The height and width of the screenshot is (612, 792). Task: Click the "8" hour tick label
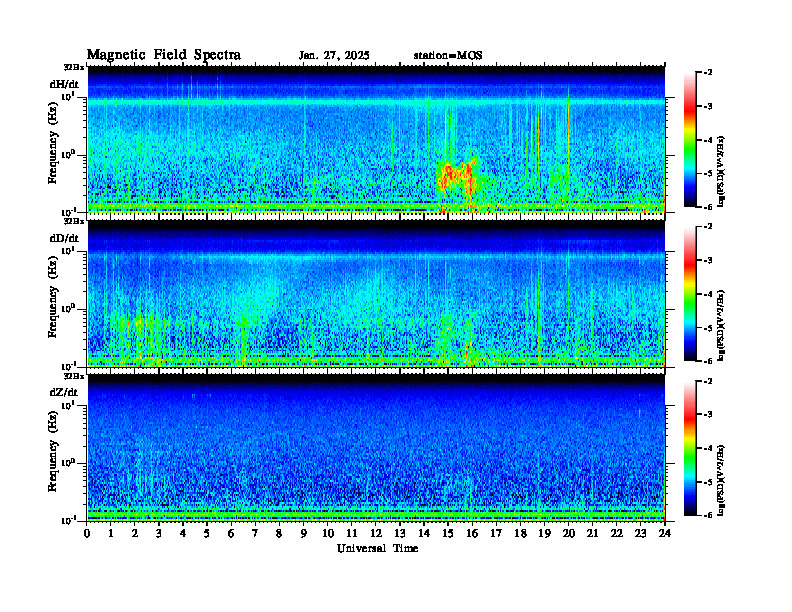click(279, 534)
